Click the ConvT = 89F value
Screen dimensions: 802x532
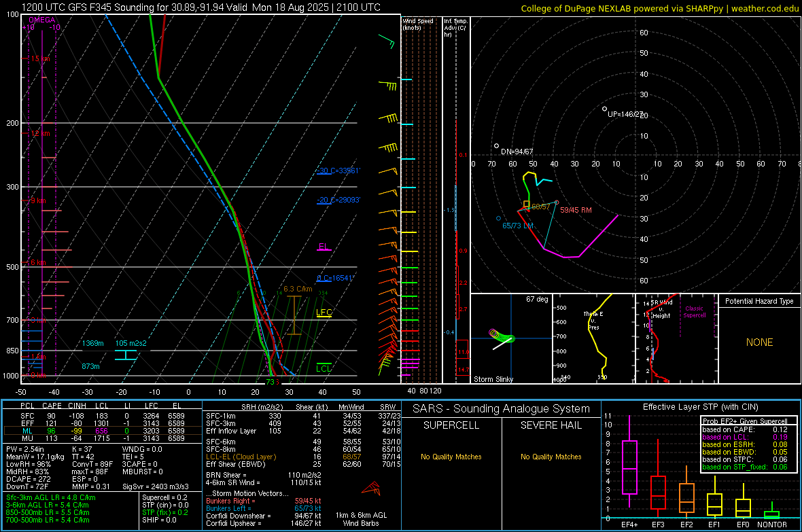(92, 465)
